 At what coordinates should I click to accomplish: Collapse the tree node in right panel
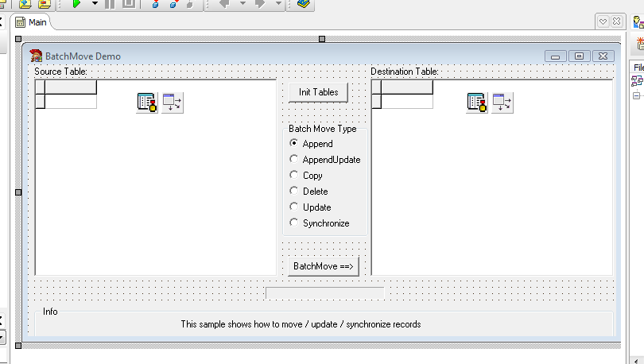636,96
